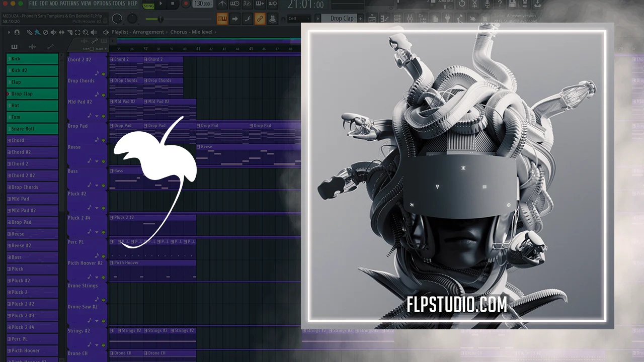Open the Playlist - Arrangement breadcrumb menu

point(138,32)
